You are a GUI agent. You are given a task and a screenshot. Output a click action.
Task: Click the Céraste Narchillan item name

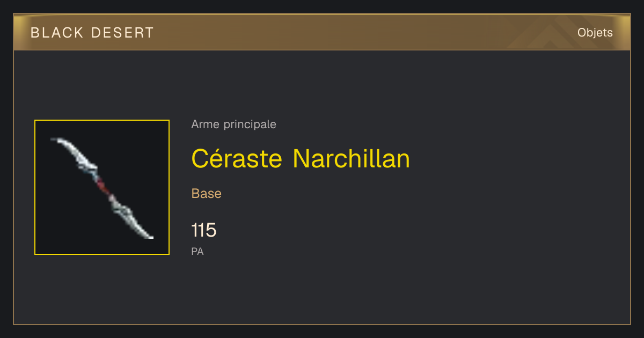pyautogui.click(x=301, y=158)
